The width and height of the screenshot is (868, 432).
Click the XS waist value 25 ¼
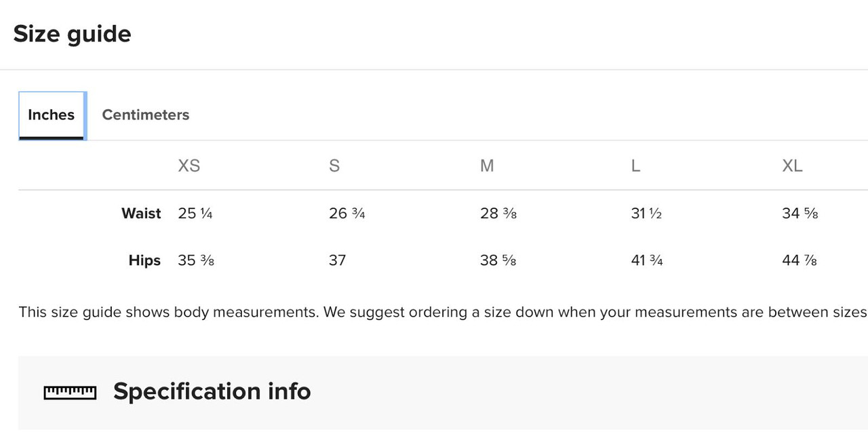[x=195, y=213]
